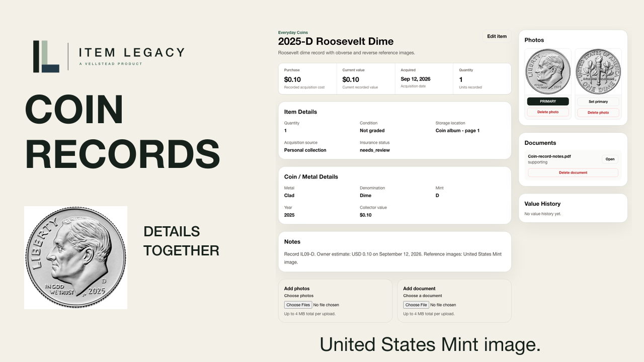Screen dimensions: 644x362
Task: Click the Coin / Metal Details heading
Action: (311, 177)
